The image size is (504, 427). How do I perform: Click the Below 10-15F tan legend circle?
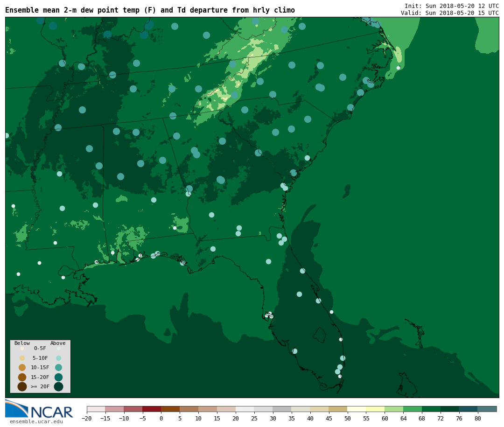coord(22,368)
